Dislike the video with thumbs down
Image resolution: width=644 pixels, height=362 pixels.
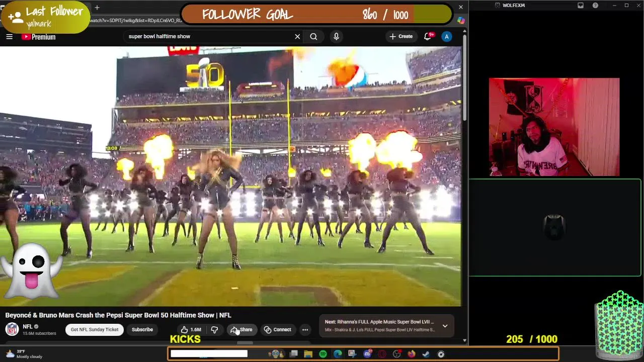click(214, 330)
